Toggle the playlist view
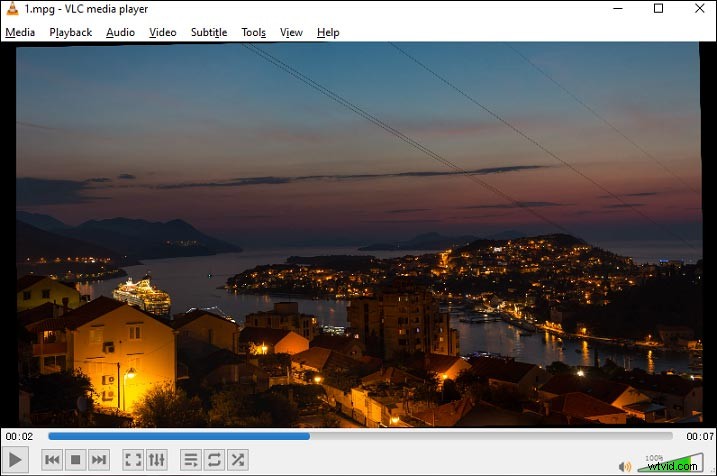The image size is (717, 476). coord(190,460)
